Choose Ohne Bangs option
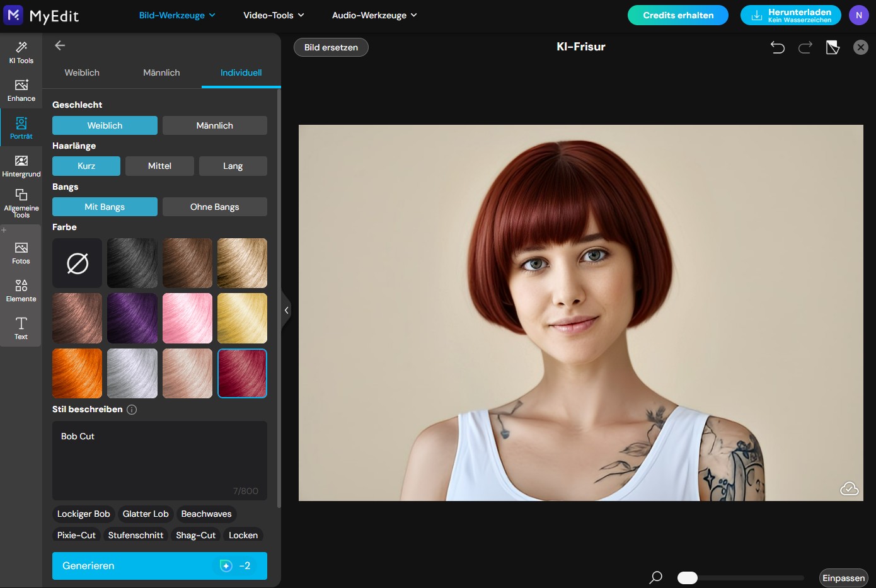876x588 pixels. (x=214, y=206)
